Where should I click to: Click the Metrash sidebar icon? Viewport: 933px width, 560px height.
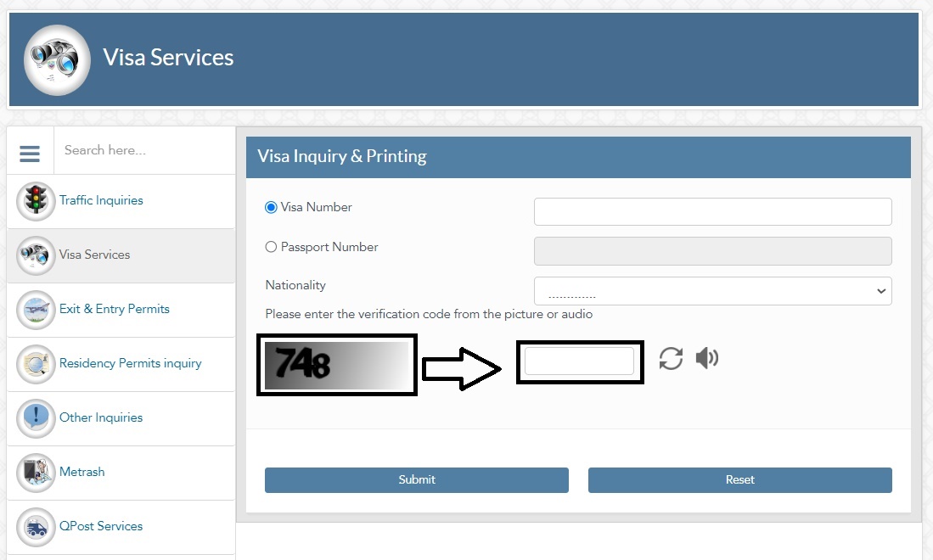tap(36, 473)
